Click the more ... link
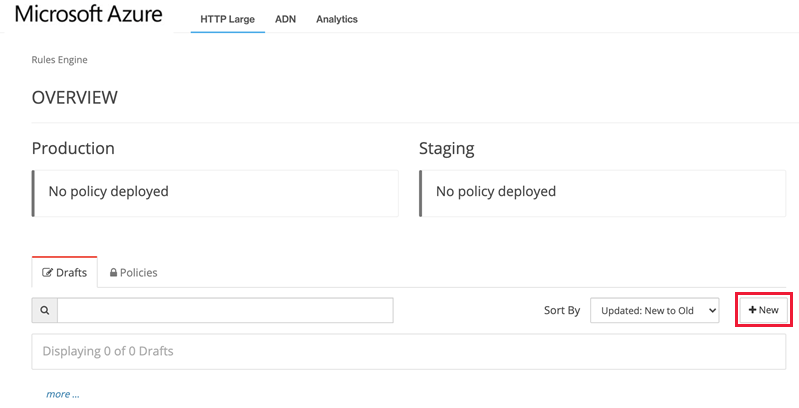This screenshot has height=408, width=799. click(x=63, y=394)
